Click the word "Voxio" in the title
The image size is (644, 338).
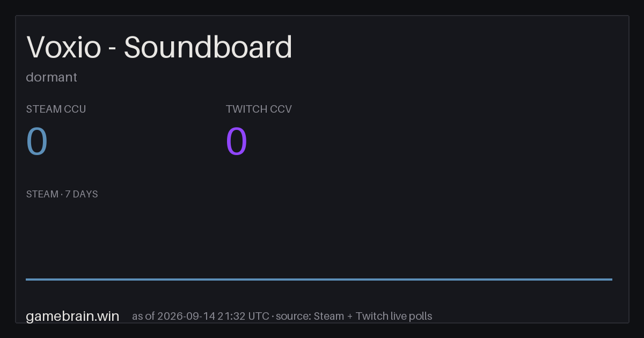pos(64,47)
